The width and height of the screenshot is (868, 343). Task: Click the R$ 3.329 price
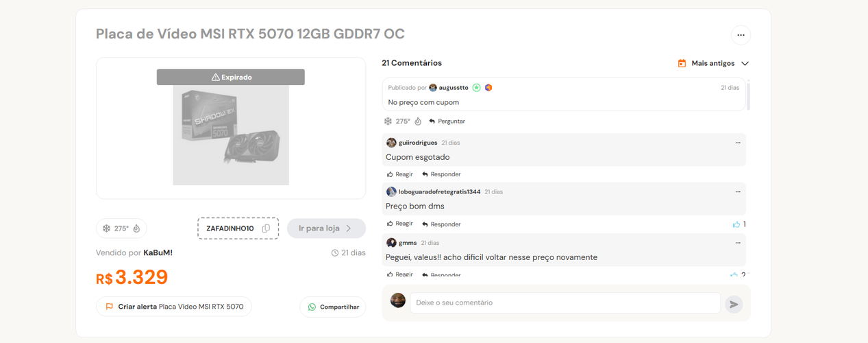(x=132, y=277)
